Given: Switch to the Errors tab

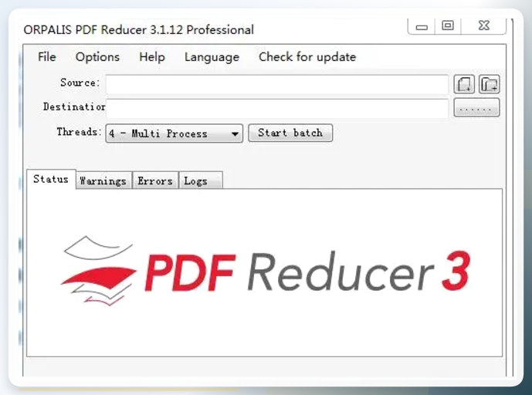Looking at the screenshot, I should click(155, 181).
